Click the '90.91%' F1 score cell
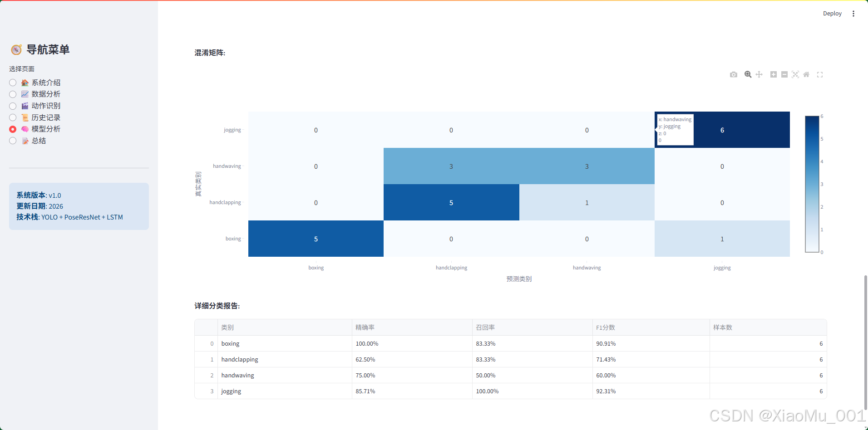Viewport: 868px width, 430px height. pyautogui.click(x=651, y=343)
